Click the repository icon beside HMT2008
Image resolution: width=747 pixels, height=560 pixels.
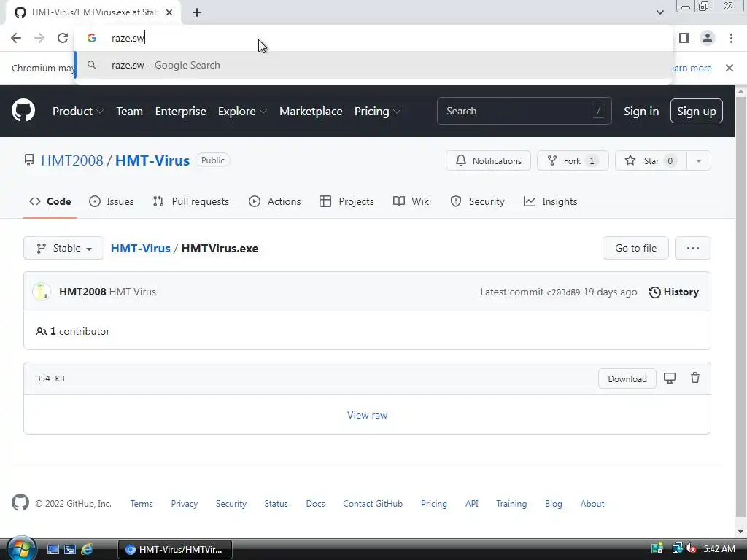pos(29,160)
